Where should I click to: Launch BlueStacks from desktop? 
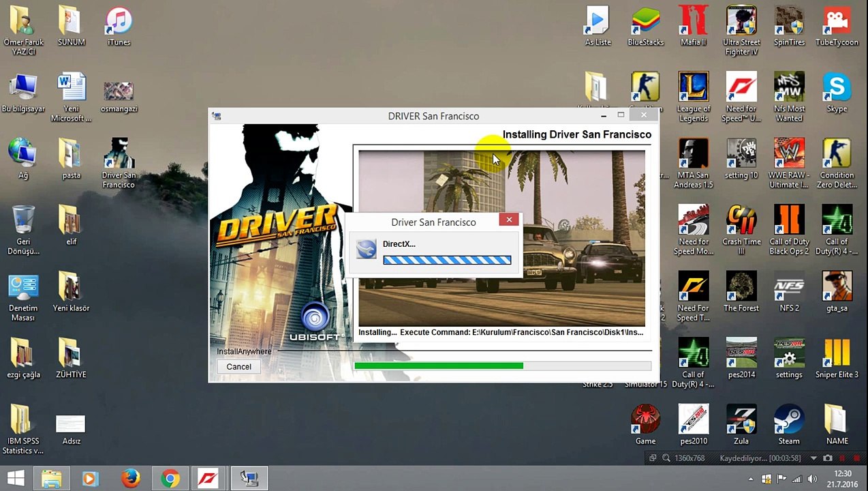coord(645,27)
